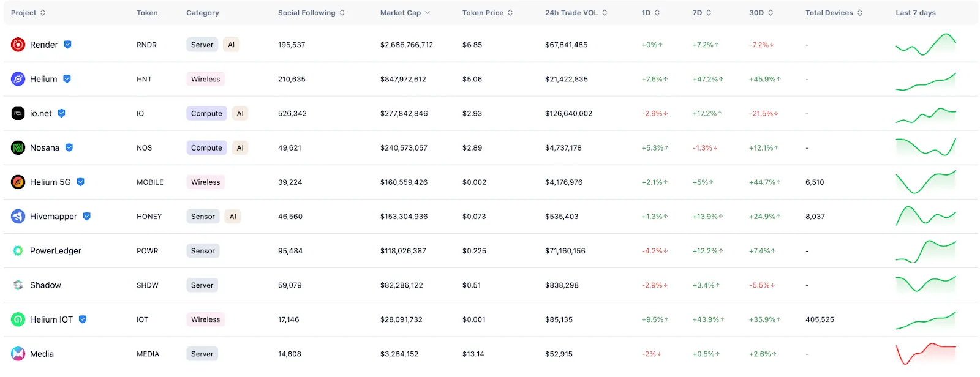Click the Hivemapper logo icon
This screenshot has width=980, height=377.
18,216
